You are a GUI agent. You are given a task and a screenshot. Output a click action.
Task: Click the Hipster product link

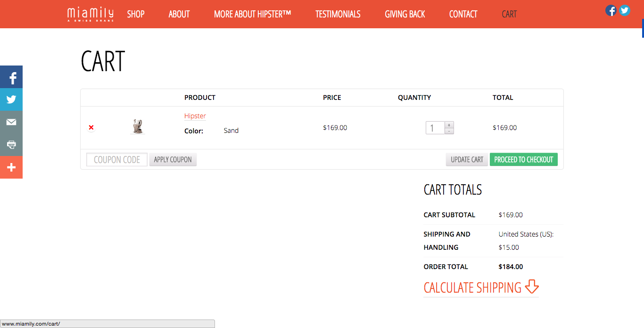[195, 116]
